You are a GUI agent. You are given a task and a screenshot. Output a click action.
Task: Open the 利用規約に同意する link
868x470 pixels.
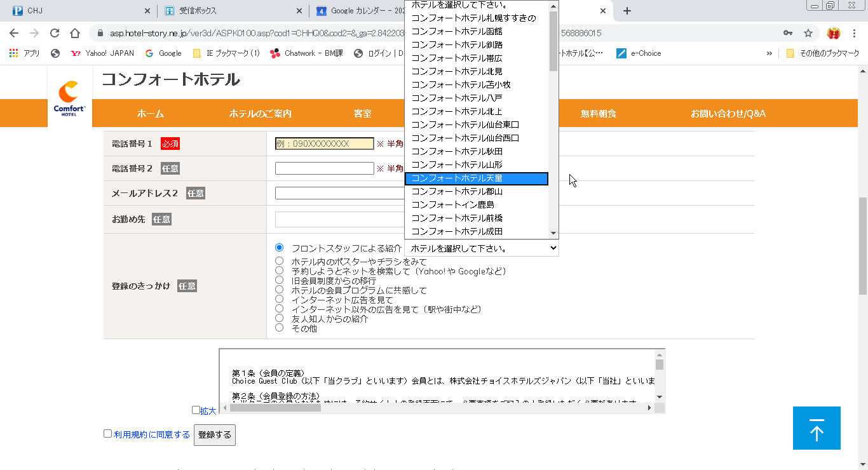click(x=152, y=434)
